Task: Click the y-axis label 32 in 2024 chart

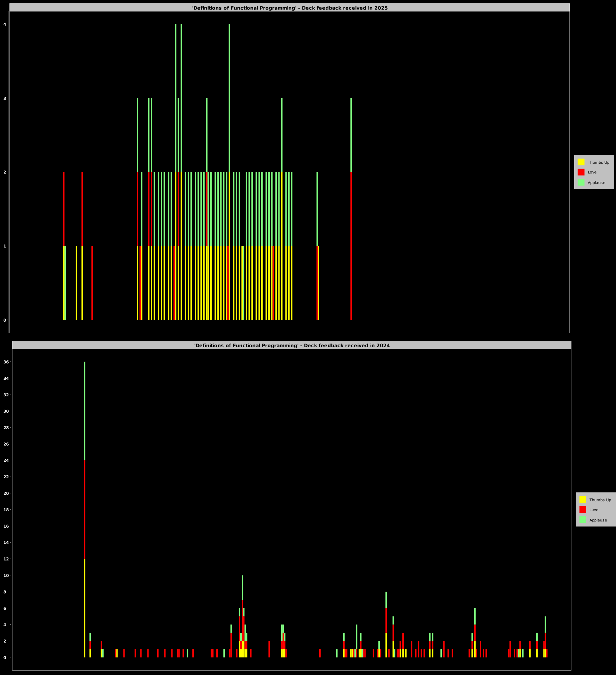Action: tap(6, 395)
